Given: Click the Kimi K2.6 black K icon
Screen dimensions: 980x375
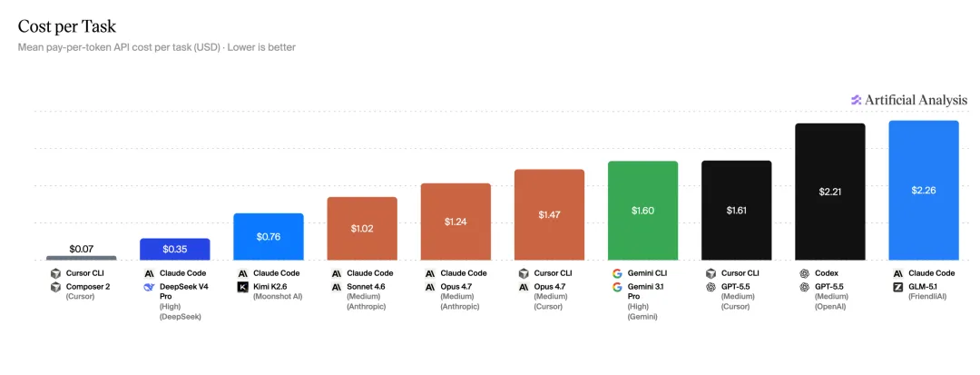Looking at the screenshot, I should (x=242, y=287).
